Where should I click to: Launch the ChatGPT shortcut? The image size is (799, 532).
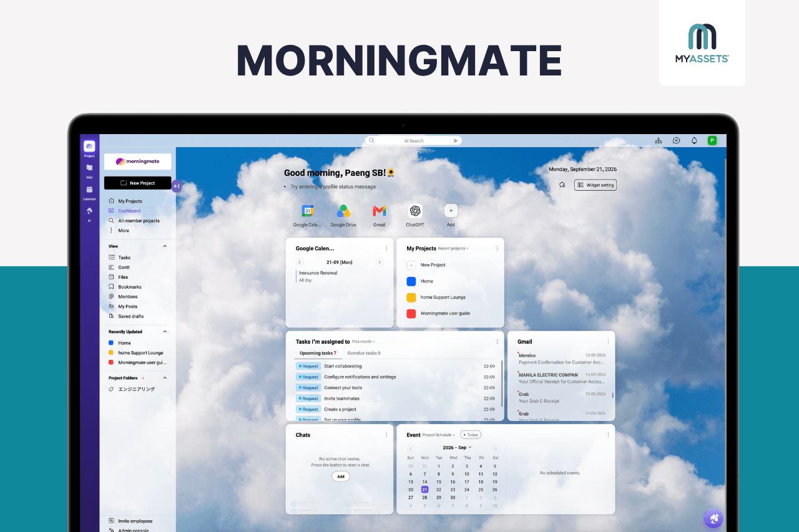415,211
